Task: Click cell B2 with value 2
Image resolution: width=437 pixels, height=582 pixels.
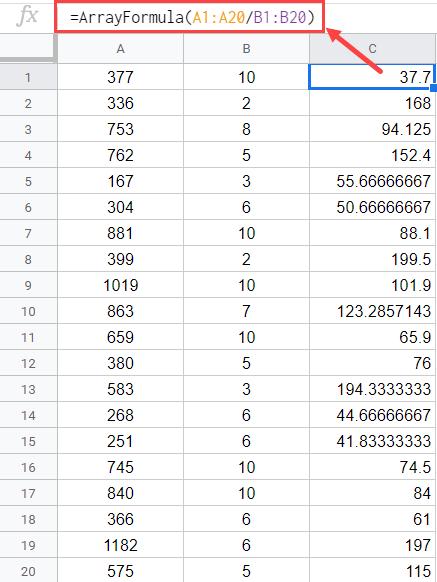Action: tap(246, 103)
